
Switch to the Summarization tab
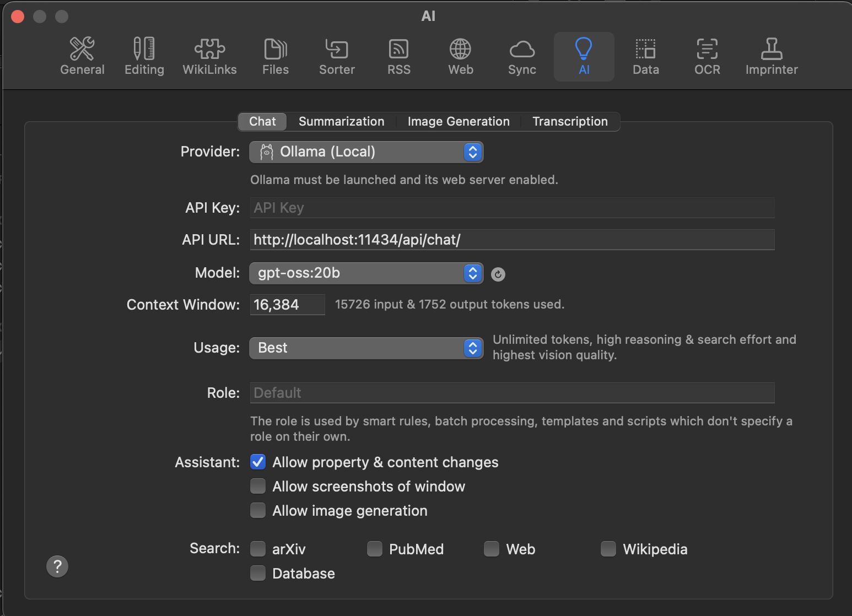tap(341, 122)
